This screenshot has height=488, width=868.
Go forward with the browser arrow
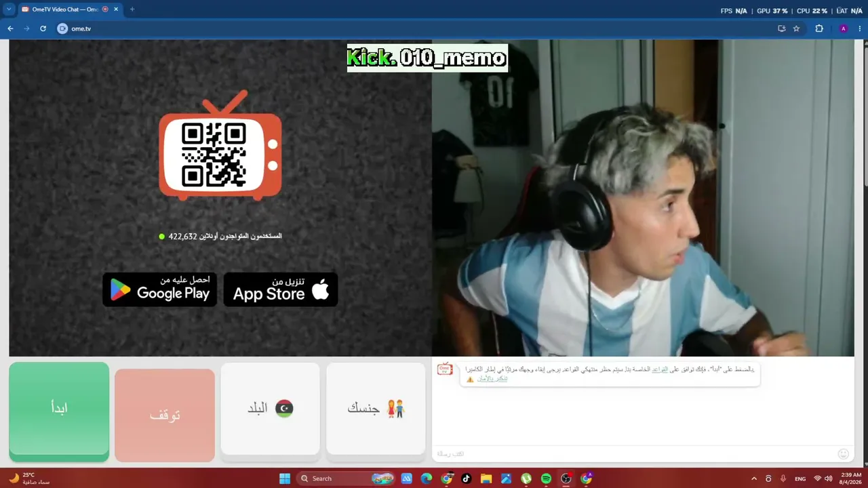[26, 28]
